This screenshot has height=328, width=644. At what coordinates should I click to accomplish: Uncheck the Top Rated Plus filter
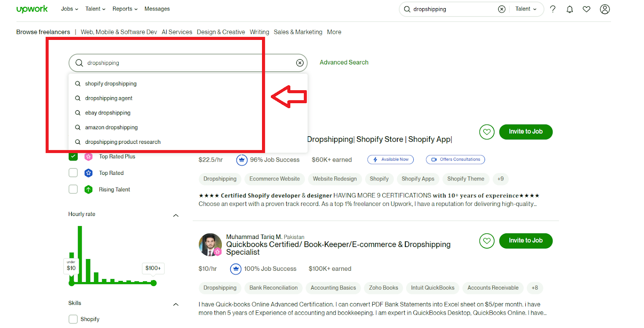73,156
